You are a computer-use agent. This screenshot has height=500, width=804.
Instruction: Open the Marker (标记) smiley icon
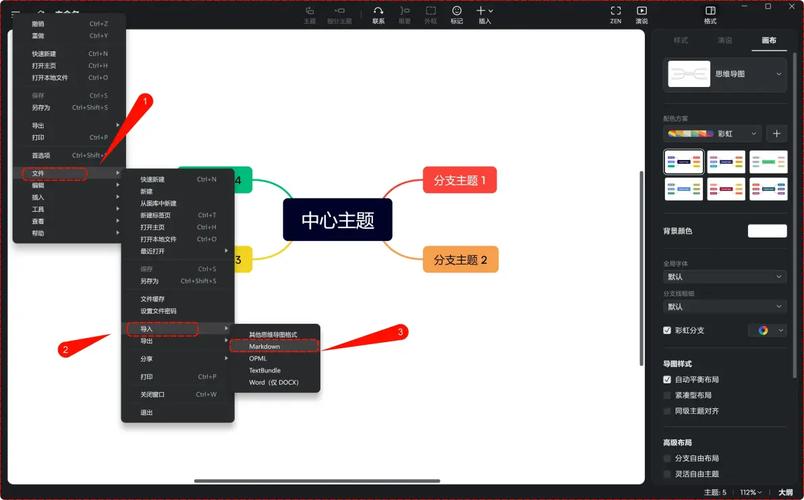(457, 11)
